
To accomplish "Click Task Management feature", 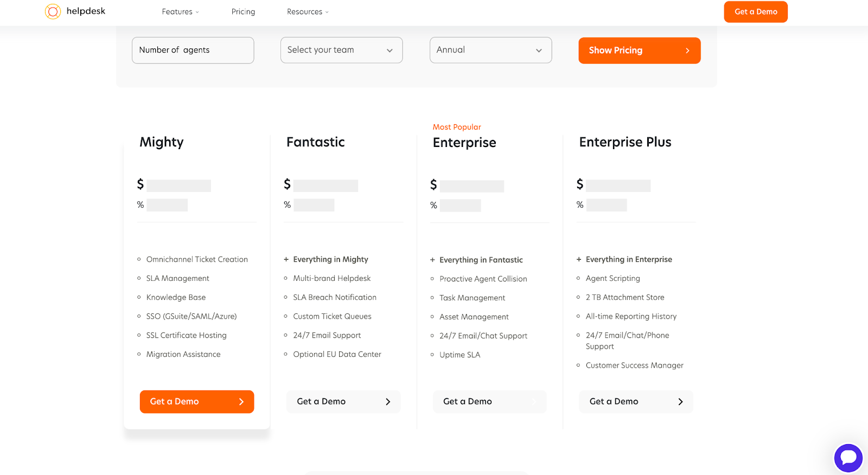I will (x=472, y=298).
